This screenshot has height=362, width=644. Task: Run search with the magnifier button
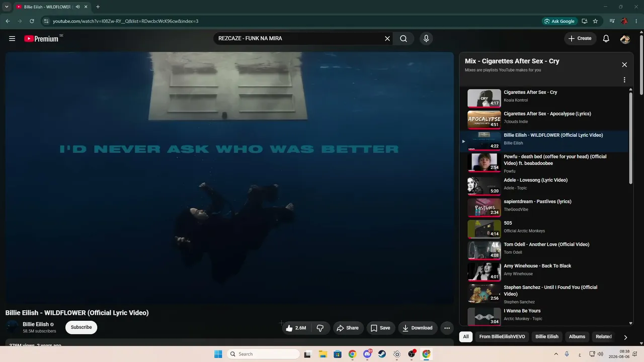click(x=404, y=39)
